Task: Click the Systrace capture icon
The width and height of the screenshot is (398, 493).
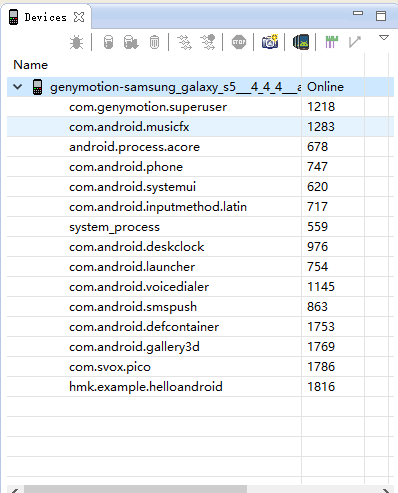Action: click(331, 42)
